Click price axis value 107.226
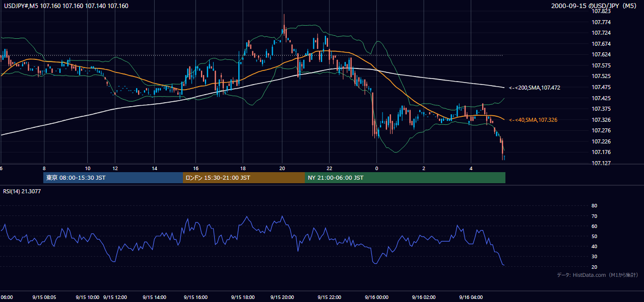The height and width of the screenshot is (302, 644). point(602,141)
